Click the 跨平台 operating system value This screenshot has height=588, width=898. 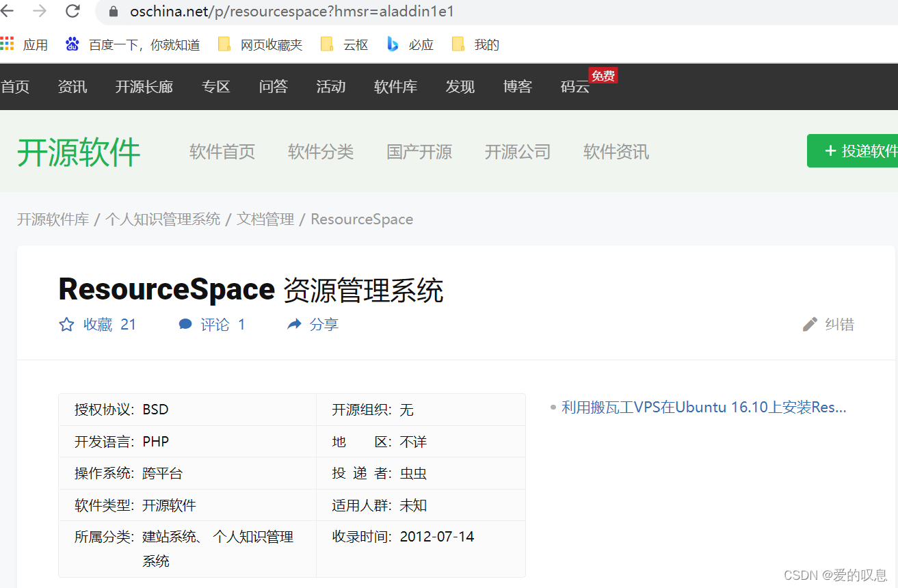(163, 473)
